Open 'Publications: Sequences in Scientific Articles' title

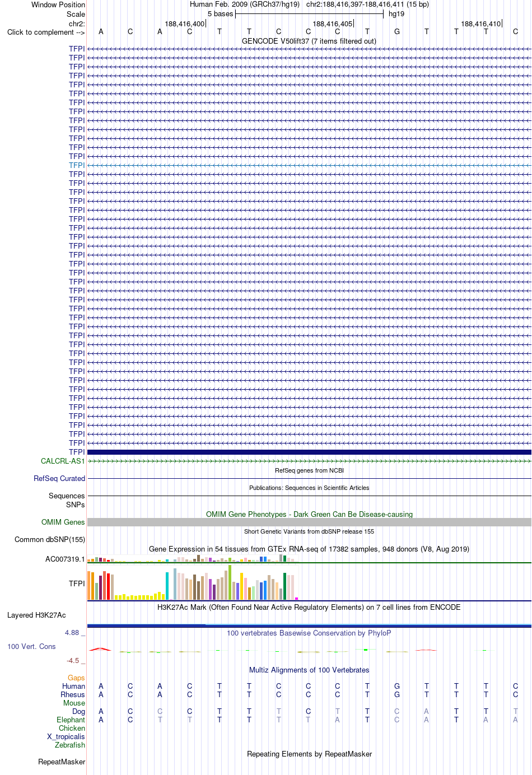[309, 488]
